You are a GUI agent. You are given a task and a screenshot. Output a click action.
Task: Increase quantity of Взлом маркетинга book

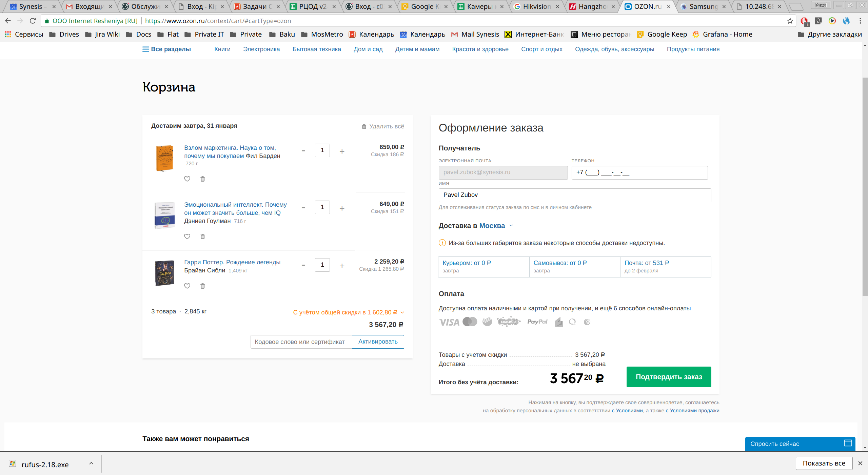[342, 151]
